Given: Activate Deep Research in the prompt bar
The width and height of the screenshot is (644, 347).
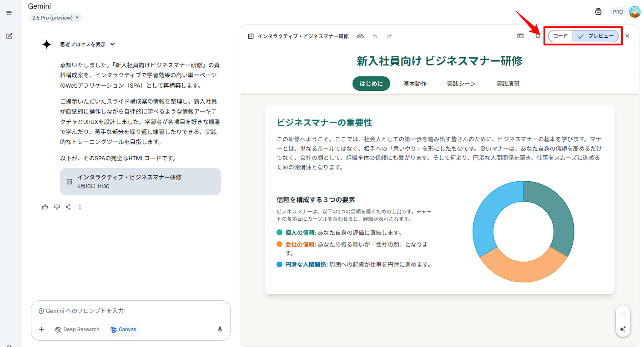Looking at the screenshot, I should (x=77, y=329).
